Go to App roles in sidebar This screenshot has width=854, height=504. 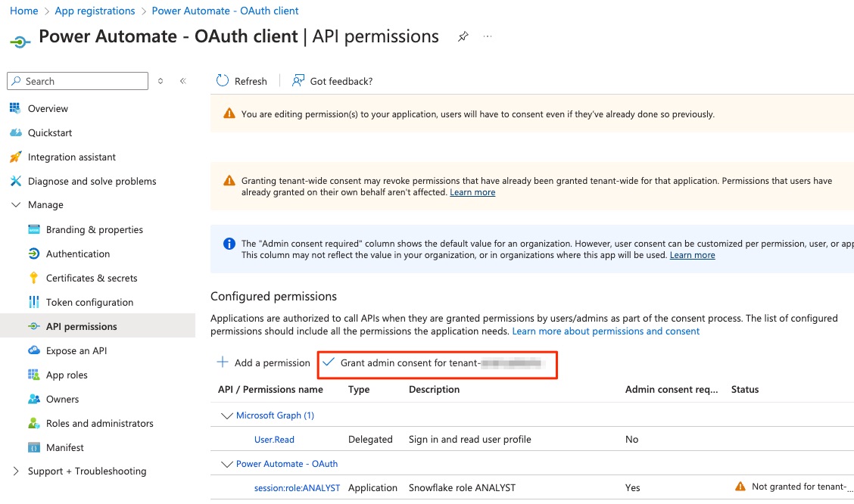click(x=67, y=375)
